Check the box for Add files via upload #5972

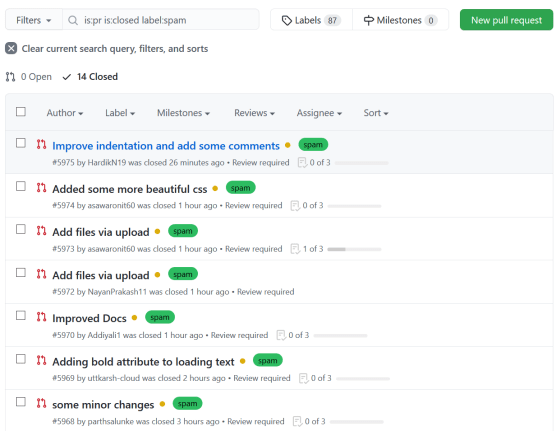(x=21, y=272)
